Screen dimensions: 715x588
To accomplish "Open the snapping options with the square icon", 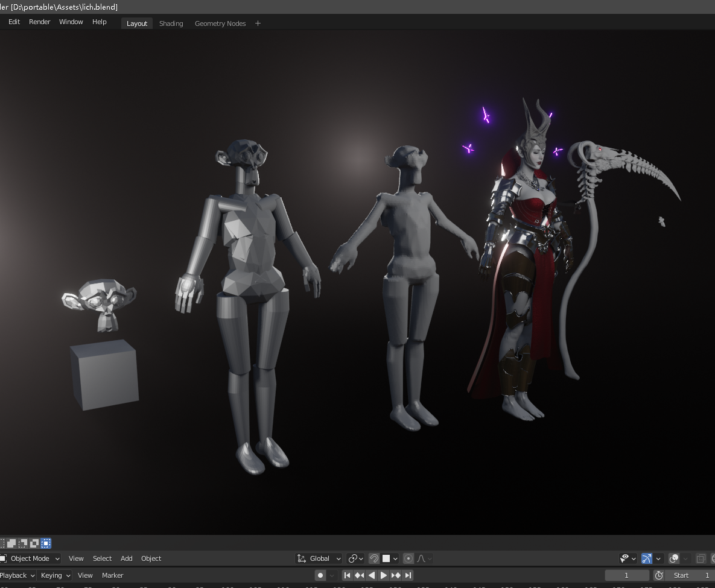I will coord(390,558).
